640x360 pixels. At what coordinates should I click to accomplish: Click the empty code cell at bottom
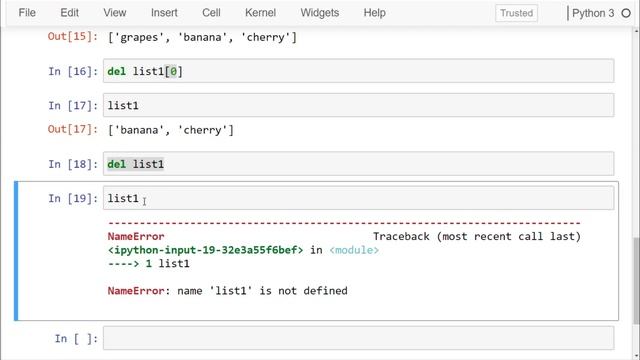[358, 338]
